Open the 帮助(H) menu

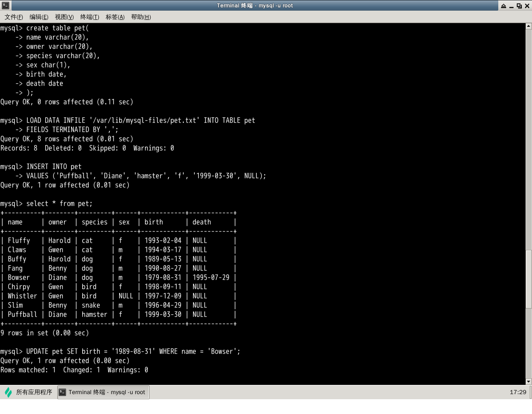[x=141, y=17]
